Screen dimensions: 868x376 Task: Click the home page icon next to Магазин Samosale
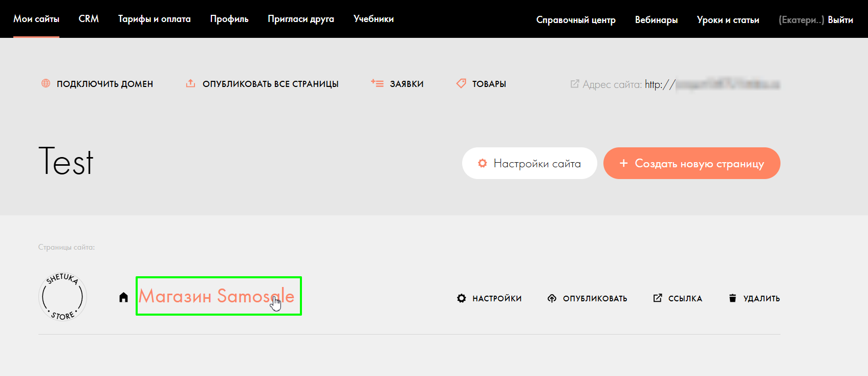coord(123,297)
